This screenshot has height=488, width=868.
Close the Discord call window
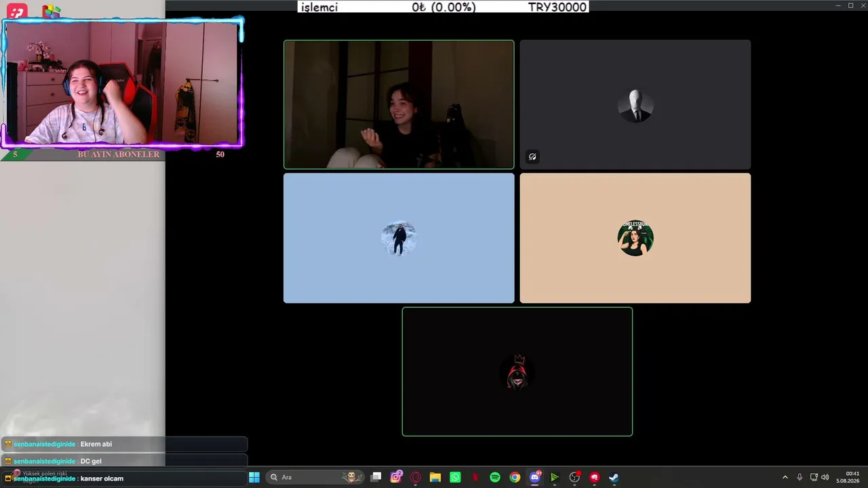(x=863, y=5)
